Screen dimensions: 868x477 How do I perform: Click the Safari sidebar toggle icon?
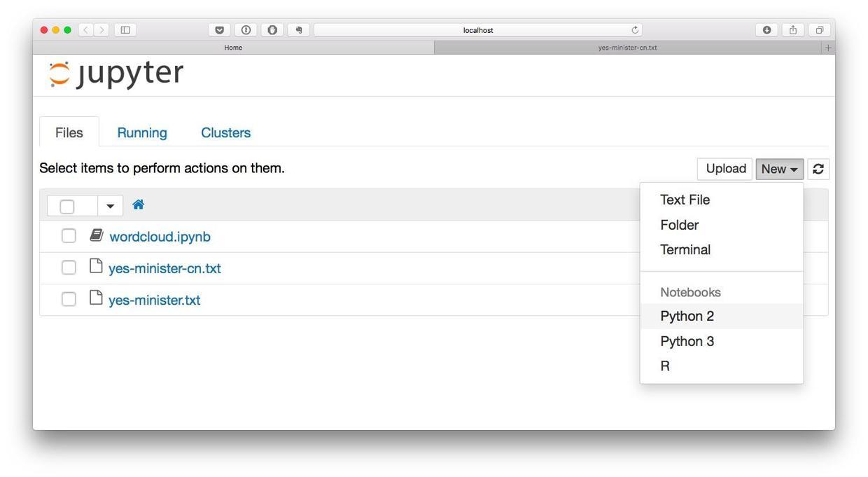(x=125, y=29)
